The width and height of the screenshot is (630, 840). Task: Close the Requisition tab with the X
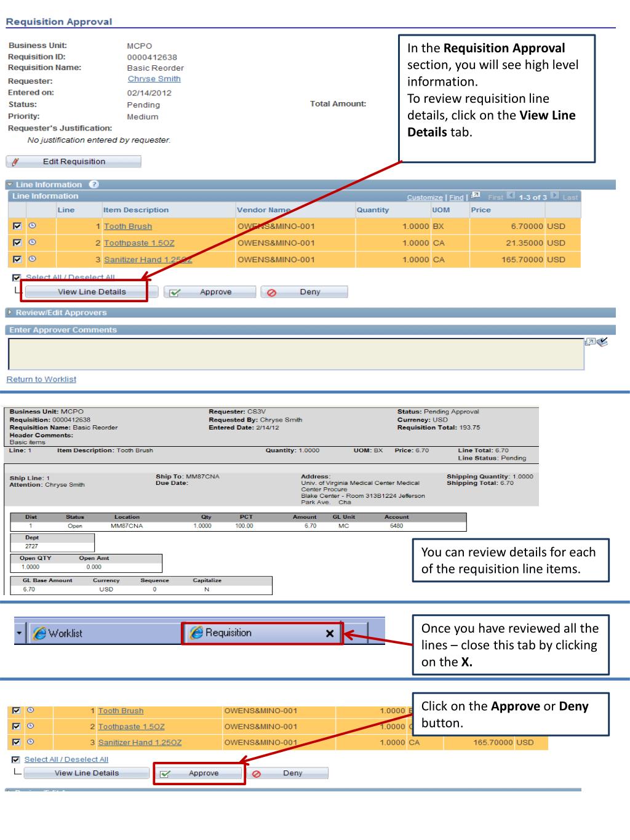click(x=330, y=633)
